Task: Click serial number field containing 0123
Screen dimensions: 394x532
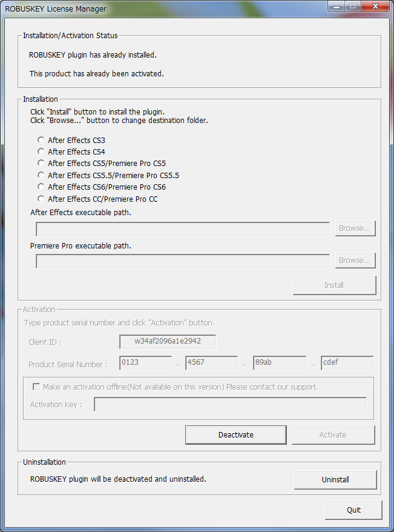Action: point(146,363)
